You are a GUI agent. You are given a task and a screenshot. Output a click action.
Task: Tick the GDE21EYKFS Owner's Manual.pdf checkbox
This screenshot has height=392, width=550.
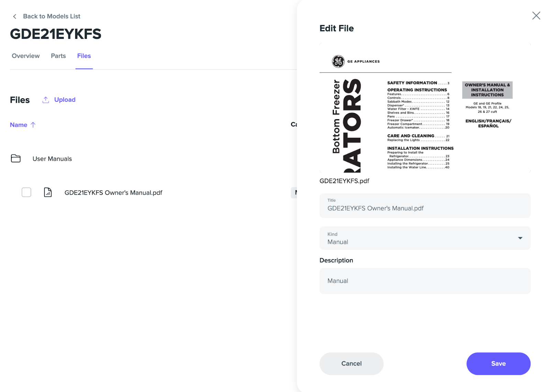[26, 192]
